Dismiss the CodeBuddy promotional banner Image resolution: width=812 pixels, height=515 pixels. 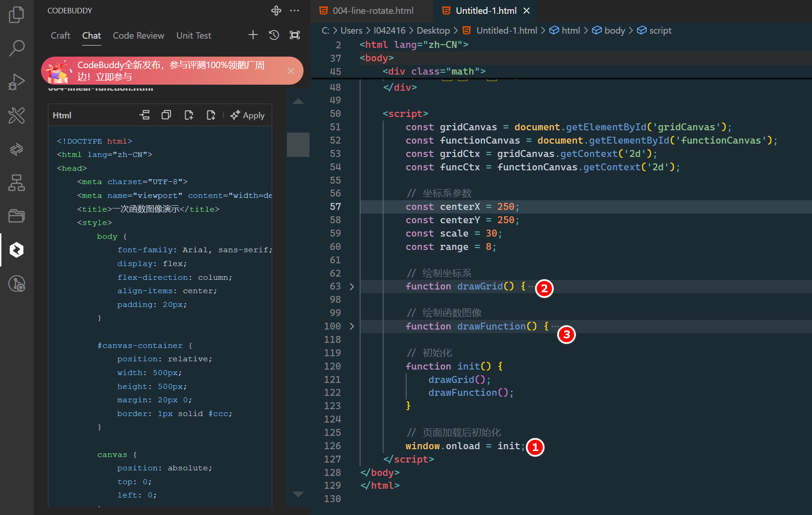291,70
